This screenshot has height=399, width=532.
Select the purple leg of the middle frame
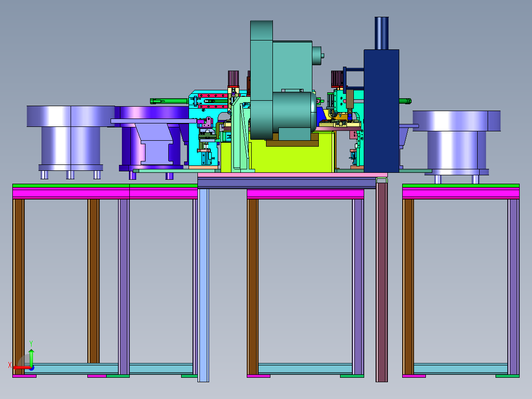358,287
